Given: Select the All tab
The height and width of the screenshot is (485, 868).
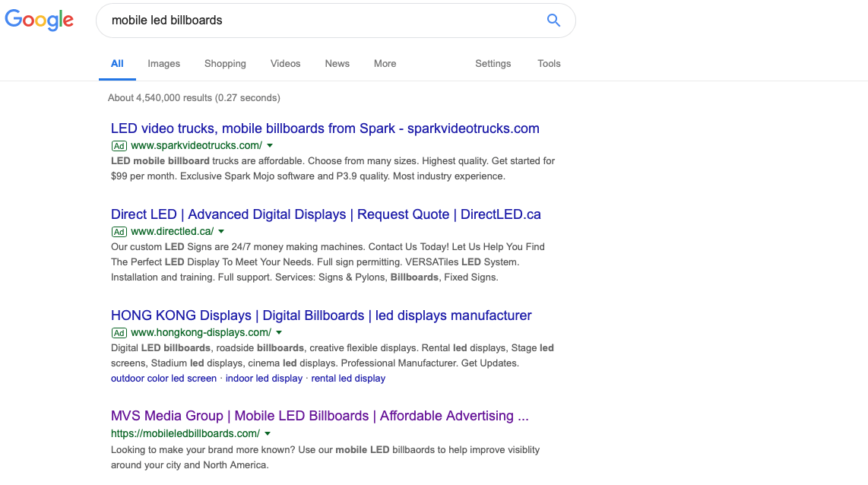Looking at the screenshot, I should 117,64.
